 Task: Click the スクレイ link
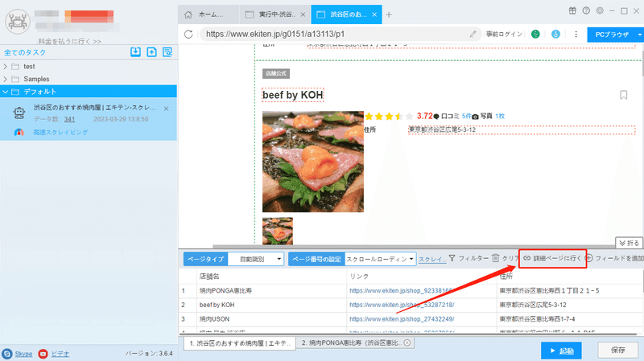click(432, 259)
